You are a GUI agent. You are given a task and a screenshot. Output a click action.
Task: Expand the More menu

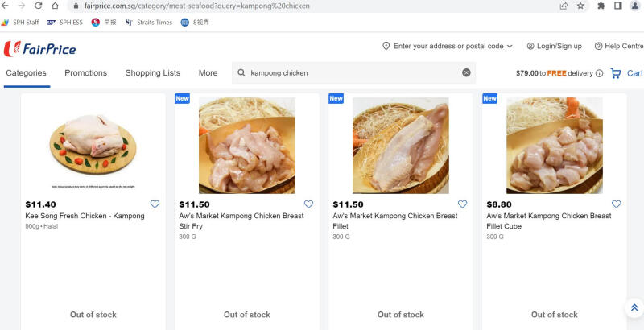click(208, 73)
